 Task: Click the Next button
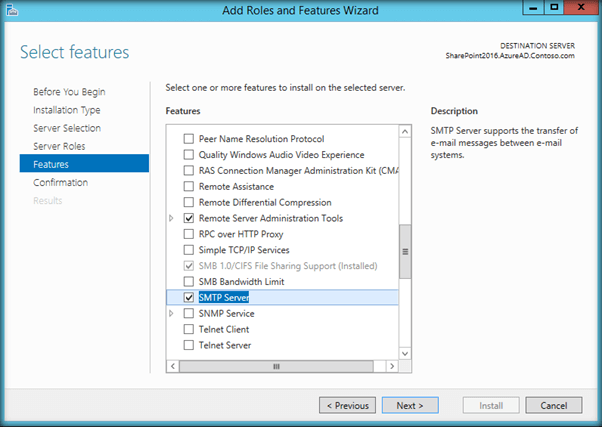click(409, 406)
